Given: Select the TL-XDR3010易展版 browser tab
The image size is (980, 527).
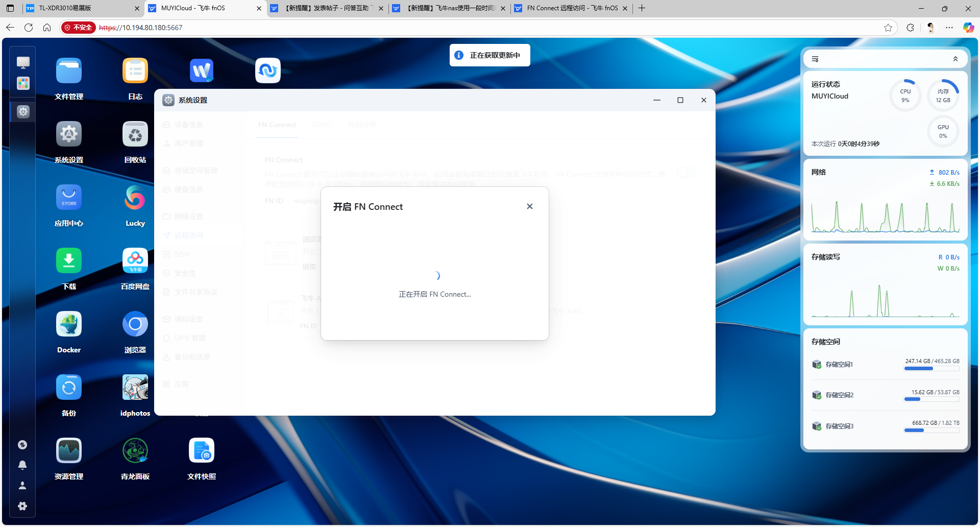Looking at the screenshot, I should click(83, 8).
